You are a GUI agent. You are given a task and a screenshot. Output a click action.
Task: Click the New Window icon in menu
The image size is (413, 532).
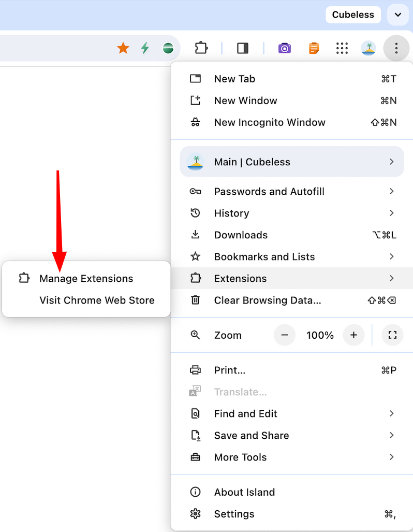click(x=195, y=100)
